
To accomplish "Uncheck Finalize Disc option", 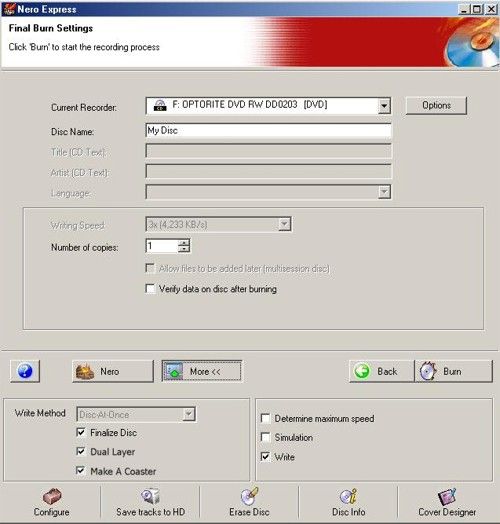I will click(81, 432).
